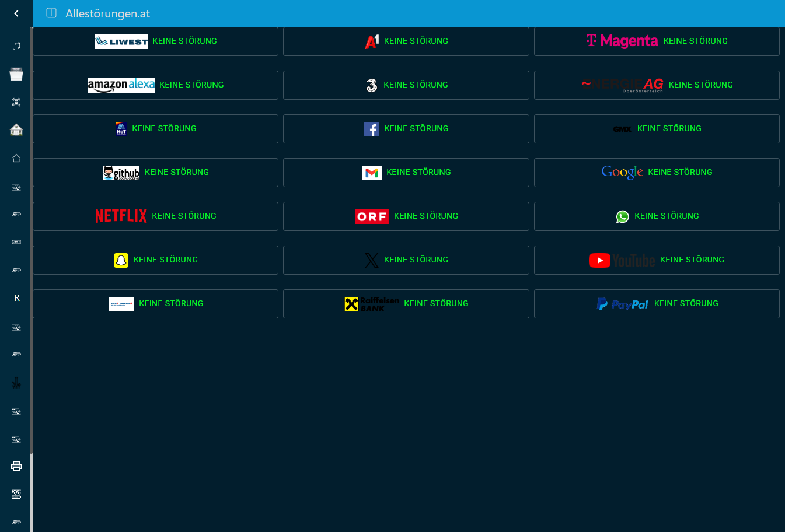The image size is (785, 532).
Task: Click KEINE STÖRUNG status beside Netflix
Action: (x=184, y=216)
